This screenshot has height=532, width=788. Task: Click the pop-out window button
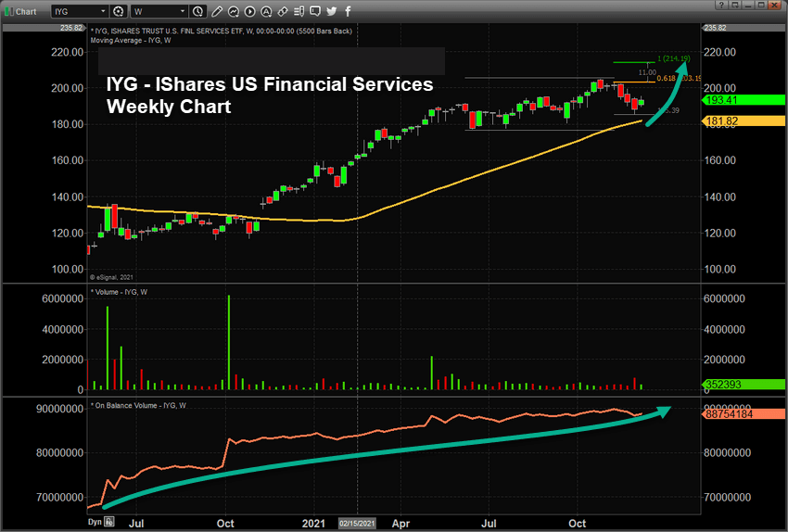point(735,5)
